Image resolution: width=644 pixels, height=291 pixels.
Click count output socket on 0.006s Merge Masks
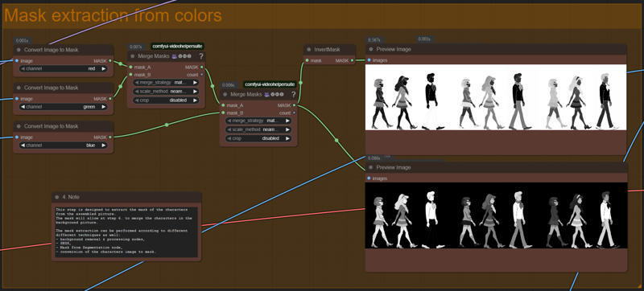(294, 113)
